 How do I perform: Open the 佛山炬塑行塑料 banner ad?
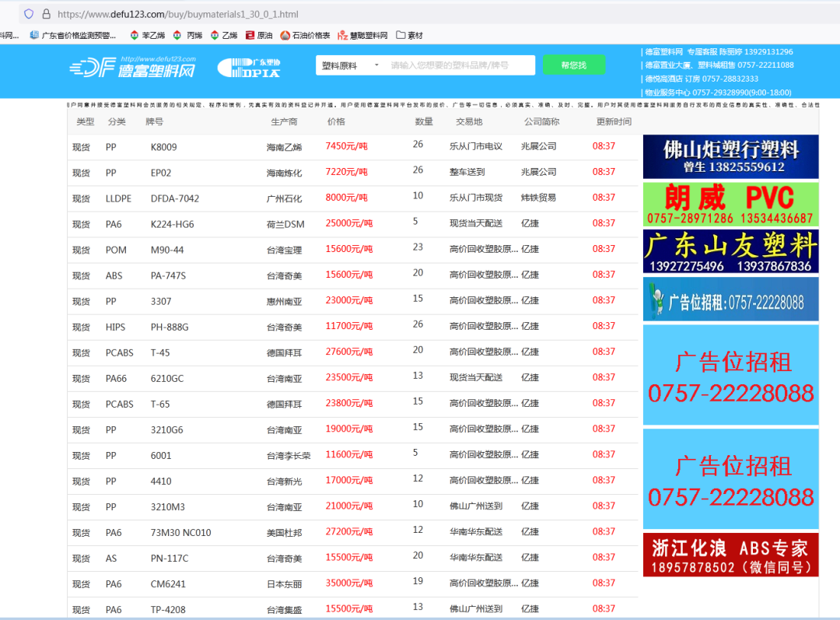pos(730,156)
